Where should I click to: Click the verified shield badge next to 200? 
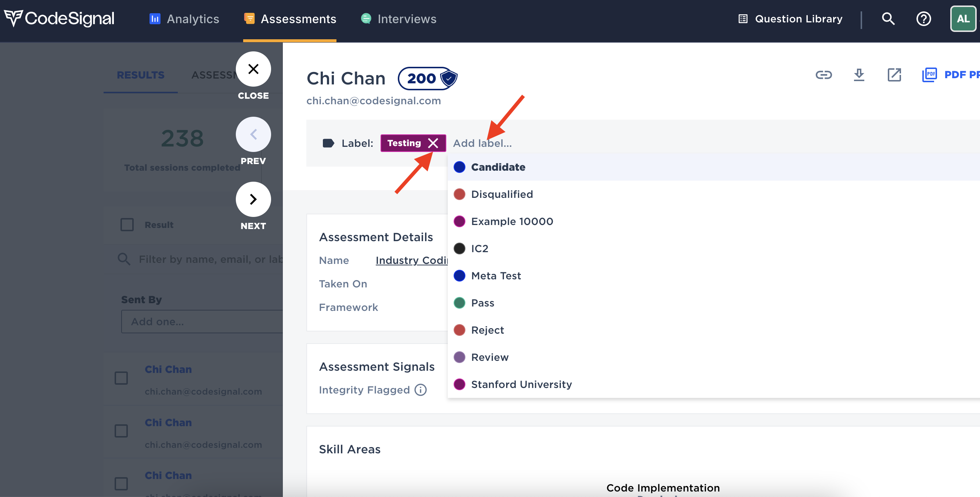(x=449, y=79)
